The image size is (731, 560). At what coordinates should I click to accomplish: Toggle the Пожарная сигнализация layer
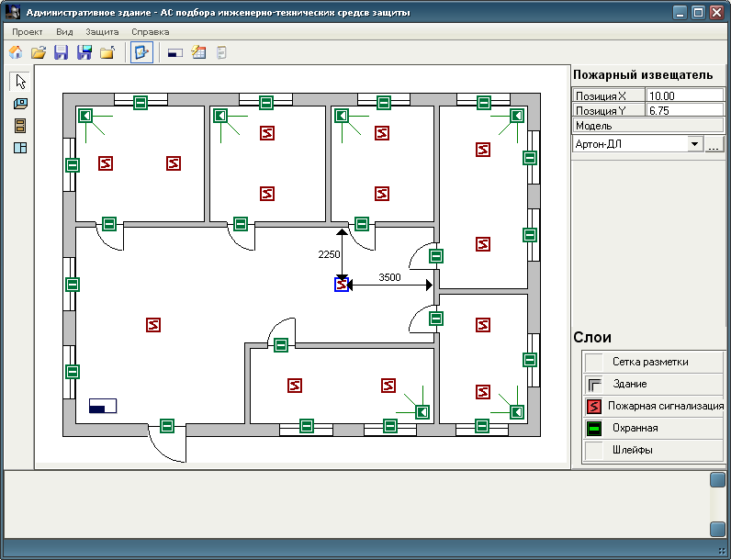[x=595, y=406]
